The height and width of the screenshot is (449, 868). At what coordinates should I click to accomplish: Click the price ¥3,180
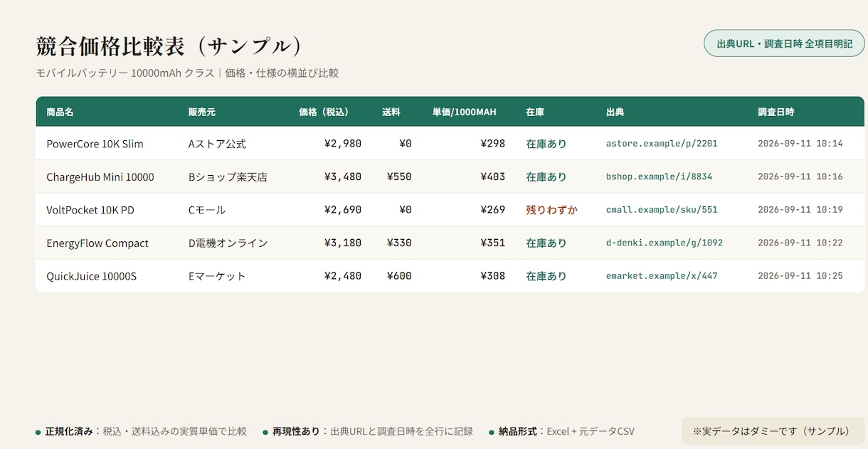[343, 243]
